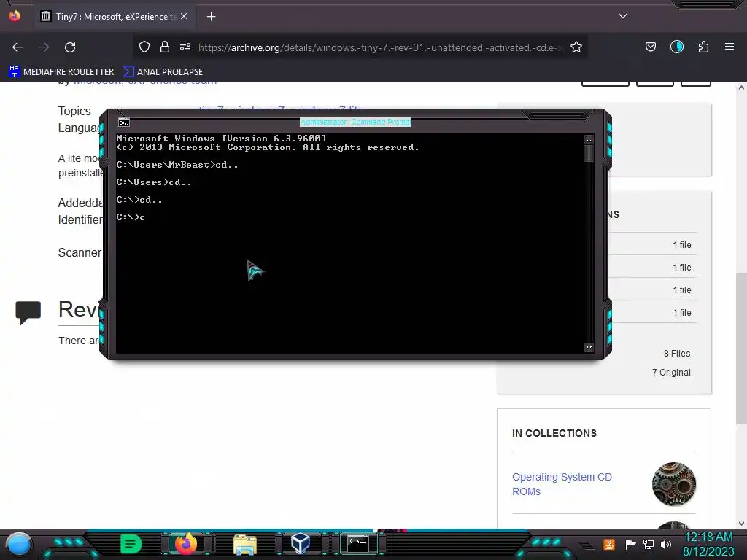Open the second bookmarks toolbar item
This screenshot has height=560, width=747.
tap(163, 72)
